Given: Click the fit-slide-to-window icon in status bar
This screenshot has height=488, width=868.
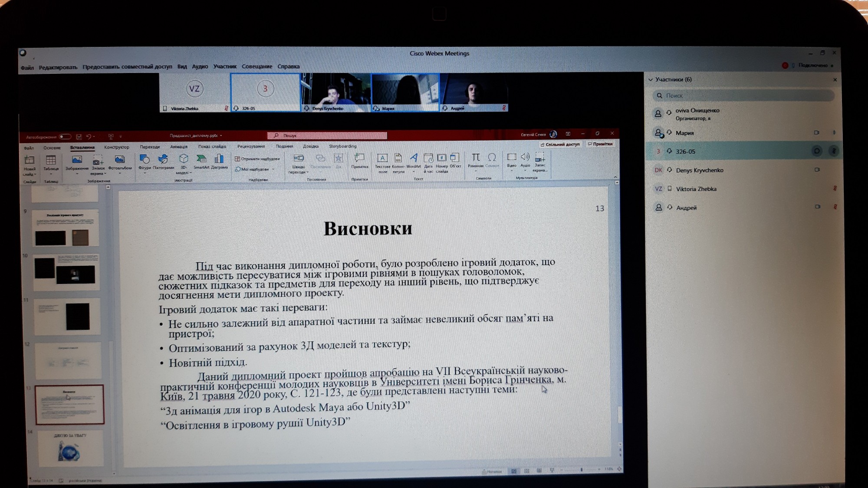Looking at the screenshot, I should point(619,469).
